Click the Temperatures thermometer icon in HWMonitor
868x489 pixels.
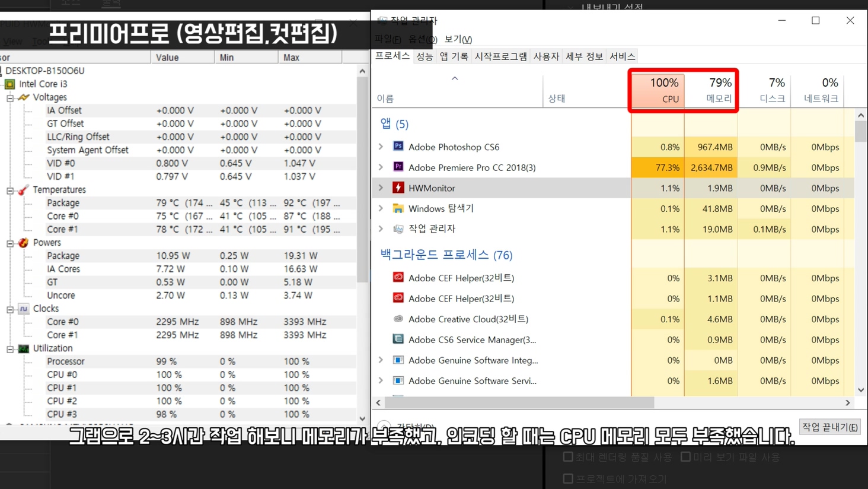tap(24, 190)
